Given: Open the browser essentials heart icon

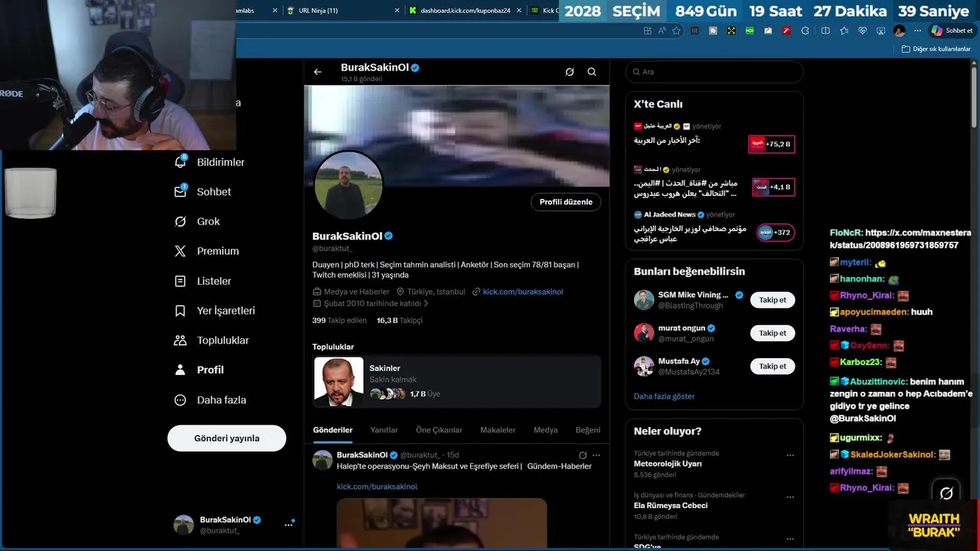Looking at the screenshot, I should [862, 31].
